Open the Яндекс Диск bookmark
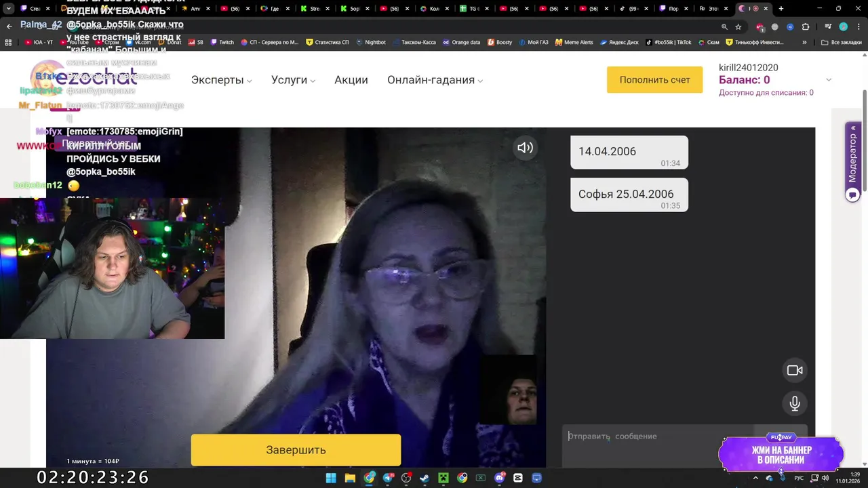 click(x=618, y=42)
